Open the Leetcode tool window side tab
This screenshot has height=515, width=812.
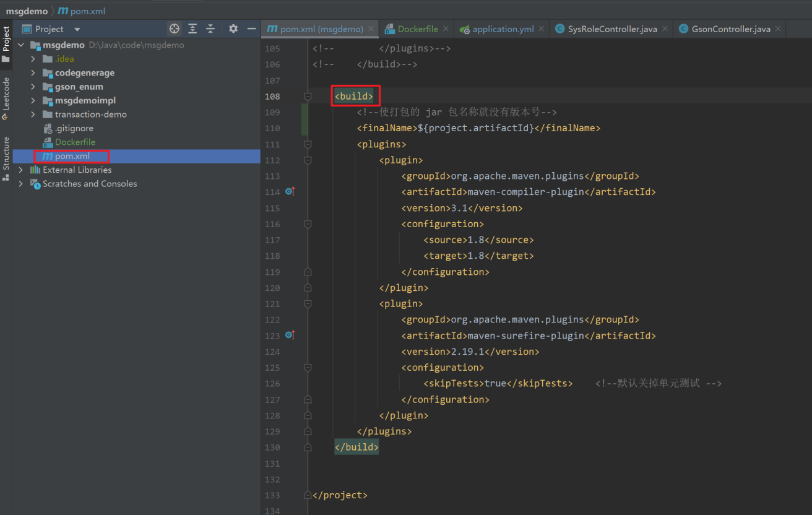click(6, 99)
